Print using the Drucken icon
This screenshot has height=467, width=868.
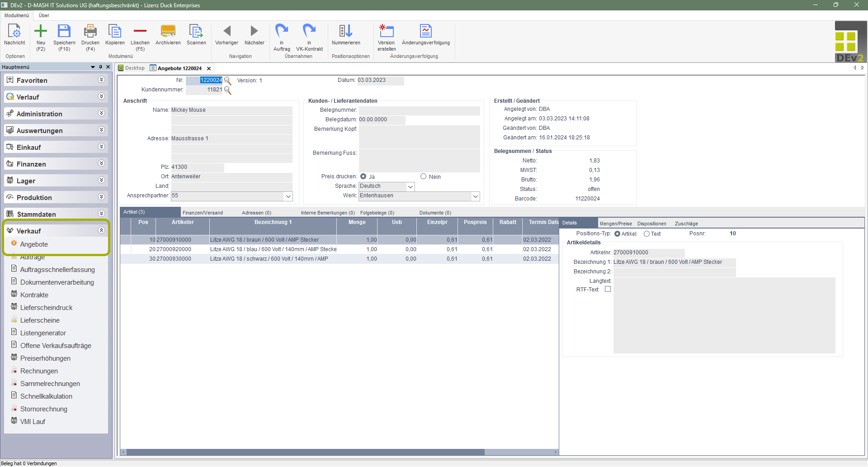pyautogui.click(x=90, y=31)
